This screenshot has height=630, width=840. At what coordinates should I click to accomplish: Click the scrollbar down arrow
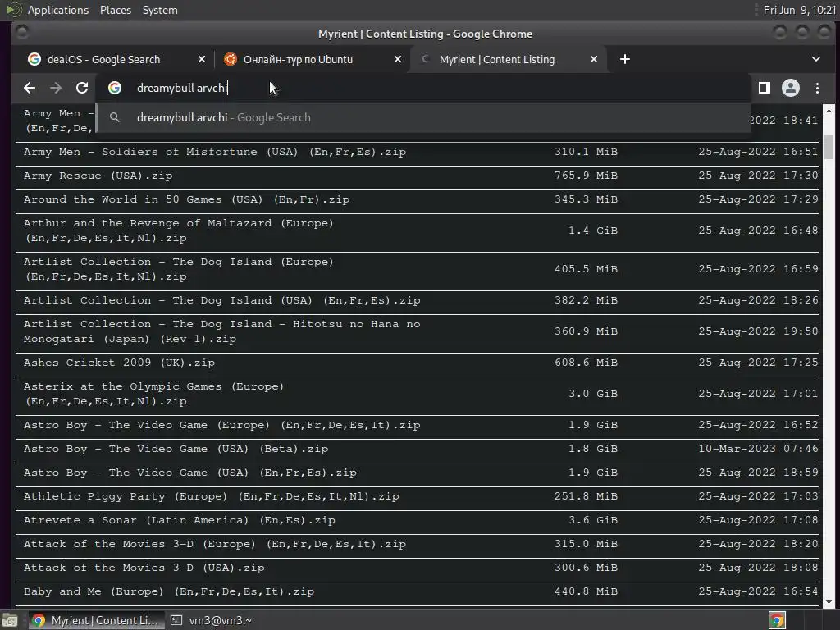click(x=829, y=602)
